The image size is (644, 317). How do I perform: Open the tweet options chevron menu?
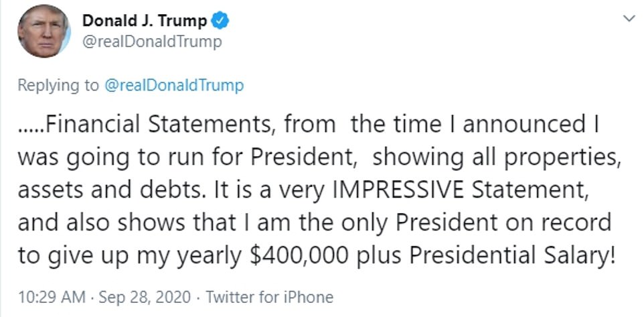click(629, 19)
